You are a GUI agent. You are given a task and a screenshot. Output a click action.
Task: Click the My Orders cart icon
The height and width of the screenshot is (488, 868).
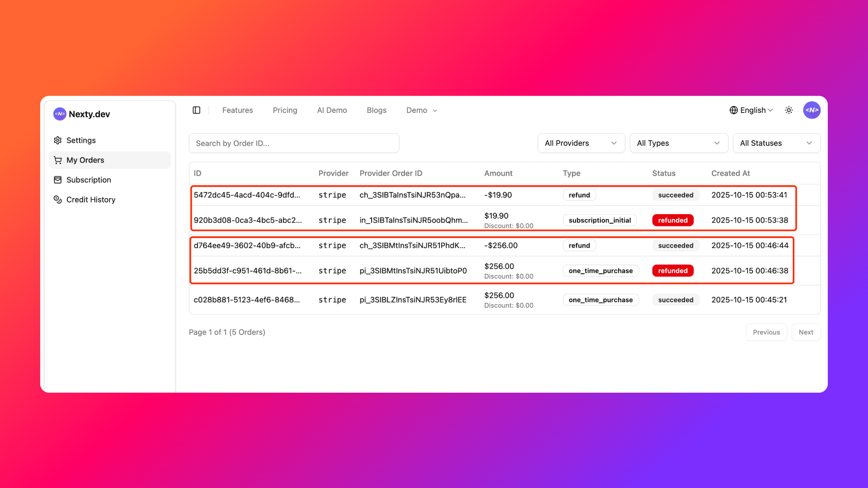coord(58,160)
